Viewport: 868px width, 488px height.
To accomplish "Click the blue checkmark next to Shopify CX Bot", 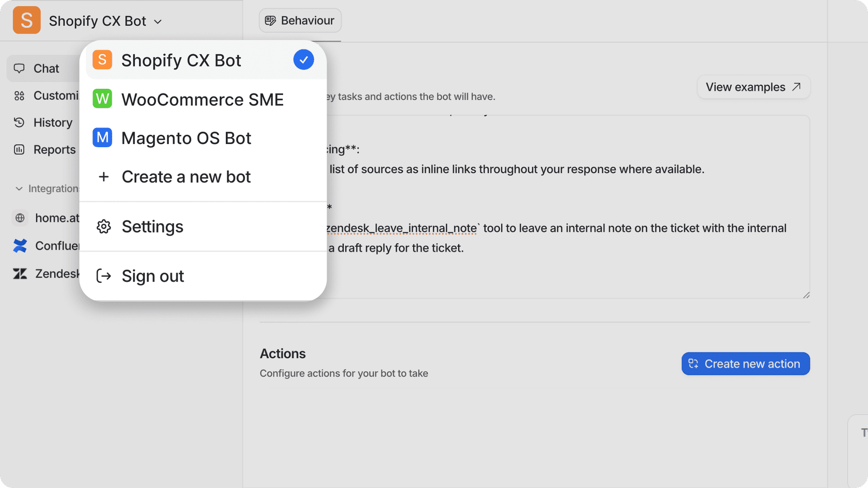I will tap(304, 59).
